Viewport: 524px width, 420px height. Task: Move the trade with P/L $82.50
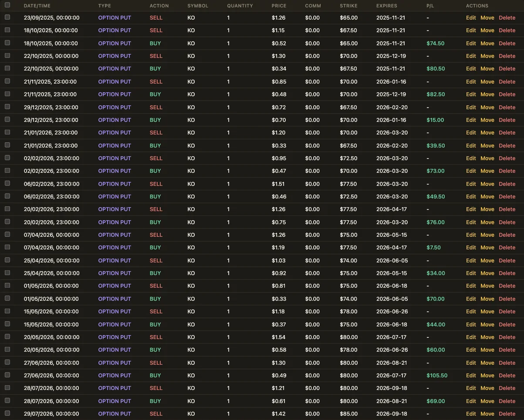tap(487, 94)
